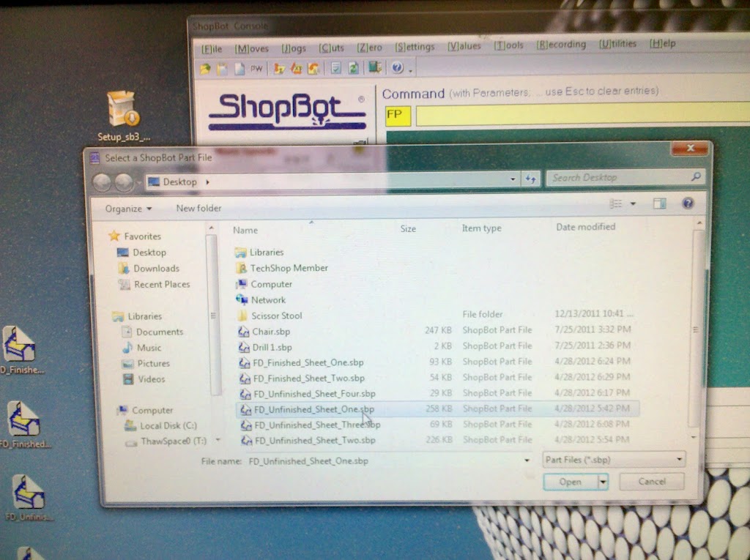Select FD_Unfinished_Sheet_Four.sbp file

coord(308,394)
